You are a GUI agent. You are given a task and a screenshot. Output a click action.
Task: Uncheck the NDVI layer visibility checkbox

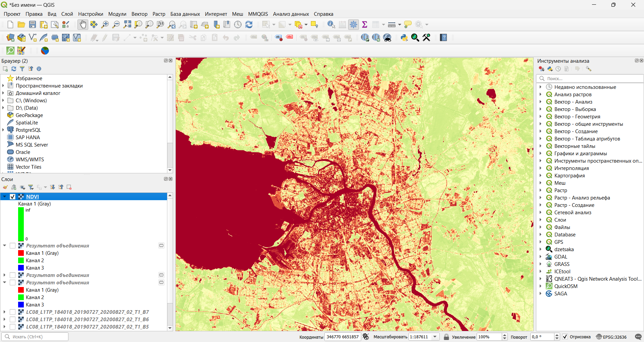coord(13,197)
